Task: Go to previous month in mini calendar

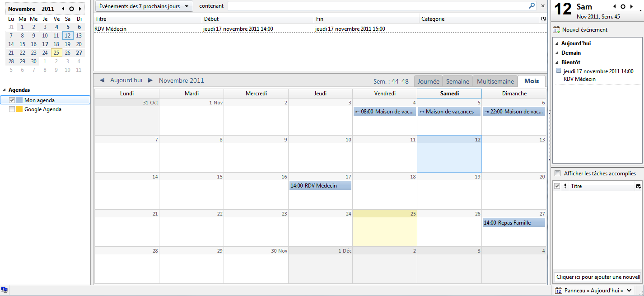Action: 63,9
